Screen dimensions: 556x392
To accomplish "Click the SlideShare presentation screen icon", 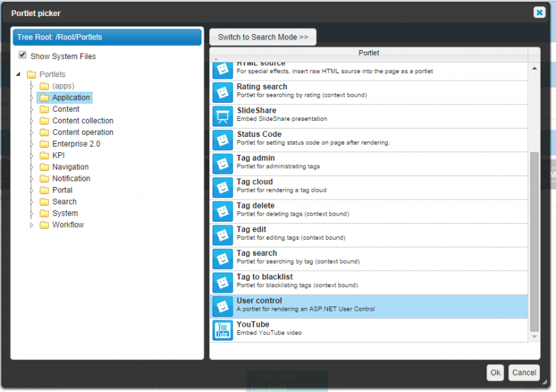I will pos(222,116).
